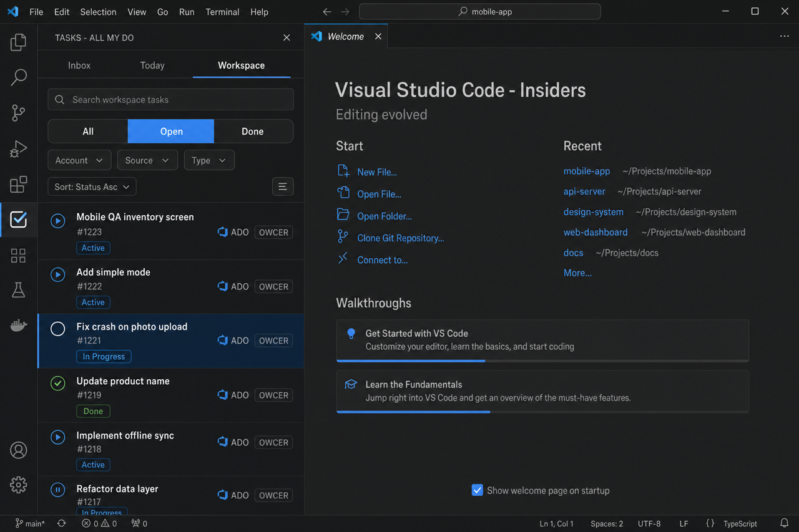Open the Manage gear icon
799x532 pixels.
click(x=18, y=485)
